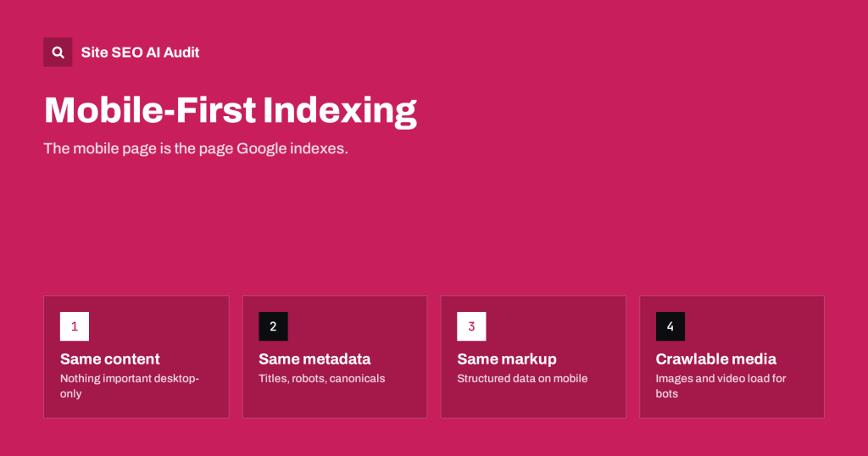Click 'Images and video load for bots' text
Image resolution: width=868 pixels, height=456 pixels.
coord(721,386)
